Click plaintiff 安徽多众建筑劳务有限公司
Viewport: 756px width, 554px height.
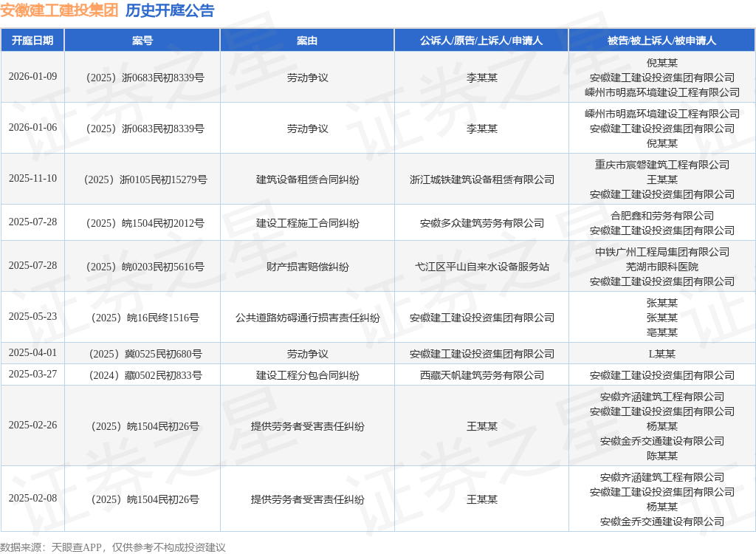coord(481,223)
